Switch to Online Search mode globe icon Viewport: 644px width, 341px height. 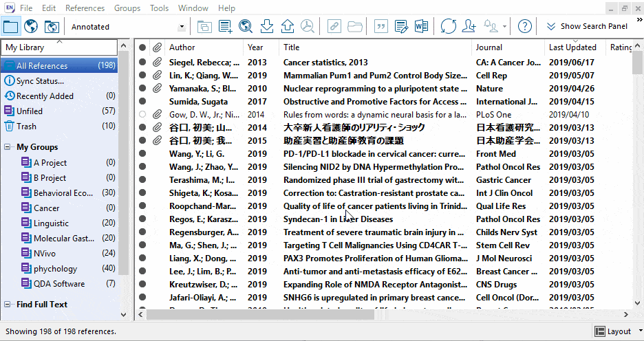[31, 27]
